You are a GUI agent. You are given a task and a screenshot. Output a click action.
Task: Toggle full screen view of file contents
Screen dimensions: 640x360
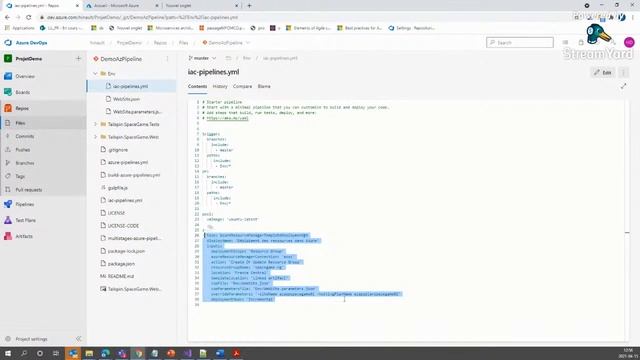pyautogui.click(x=623, y=86)
